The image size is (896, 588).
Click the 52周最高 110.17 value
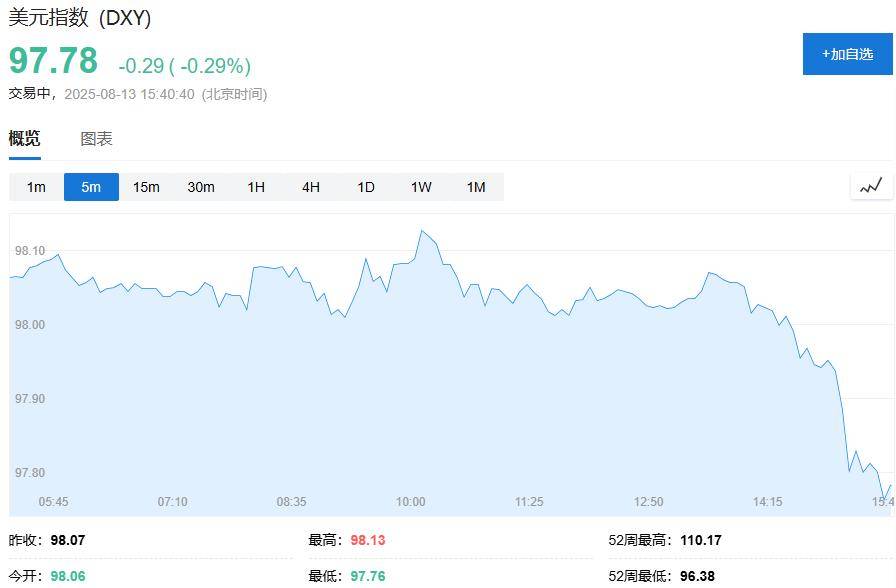coord(701,540)
